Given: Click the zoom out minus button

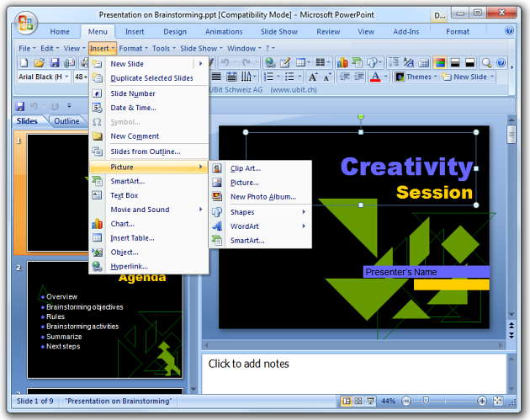Looking at the screenshot, I should [x=406, y=401].
